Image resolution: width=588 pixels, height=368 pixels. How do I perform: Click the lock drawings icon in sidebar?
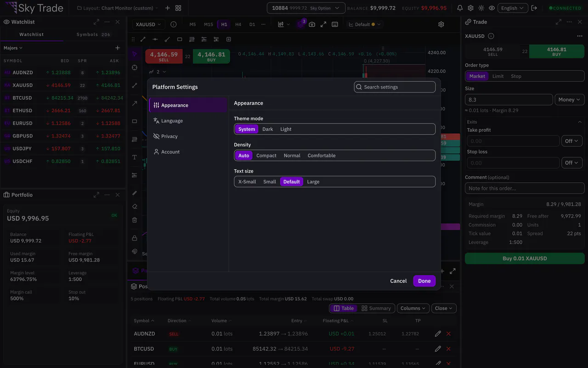pos(135,238)
